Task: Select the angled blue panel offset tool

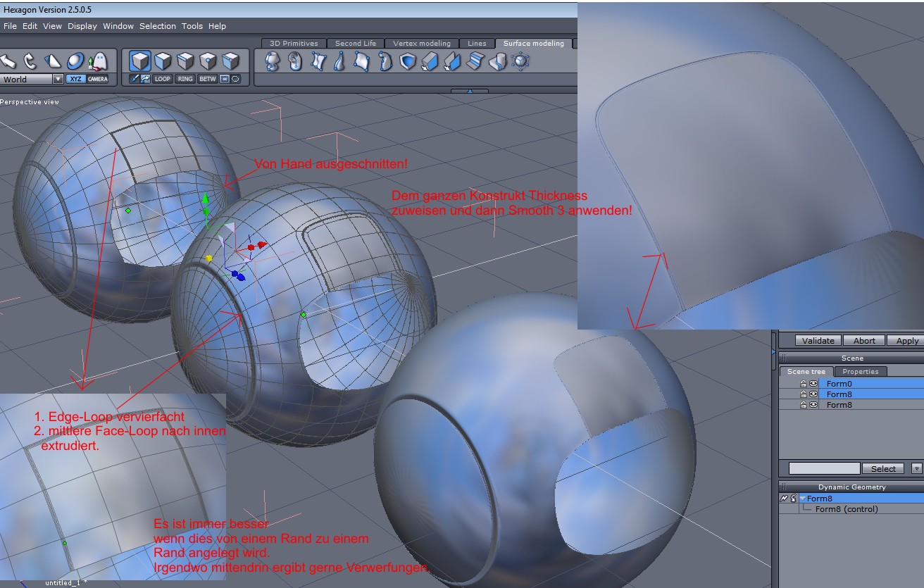Action: point(452,61)
